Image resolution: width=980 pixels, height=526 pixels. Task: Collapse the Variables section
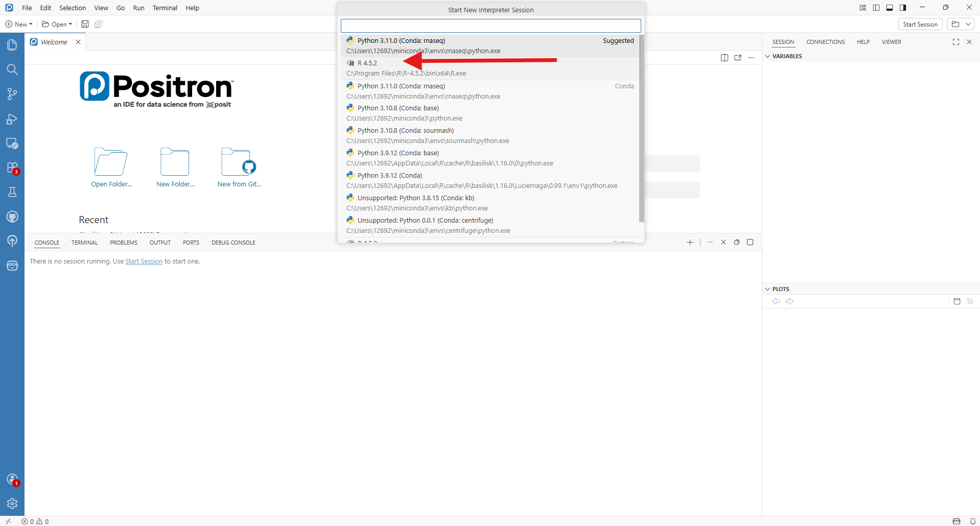[x=767, y=56]
